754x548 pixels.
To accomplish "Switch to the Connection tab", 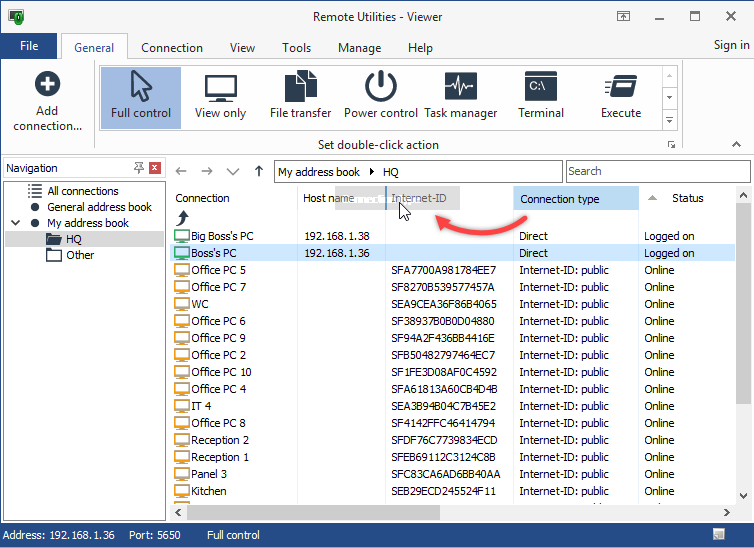I will coord(172,48).
